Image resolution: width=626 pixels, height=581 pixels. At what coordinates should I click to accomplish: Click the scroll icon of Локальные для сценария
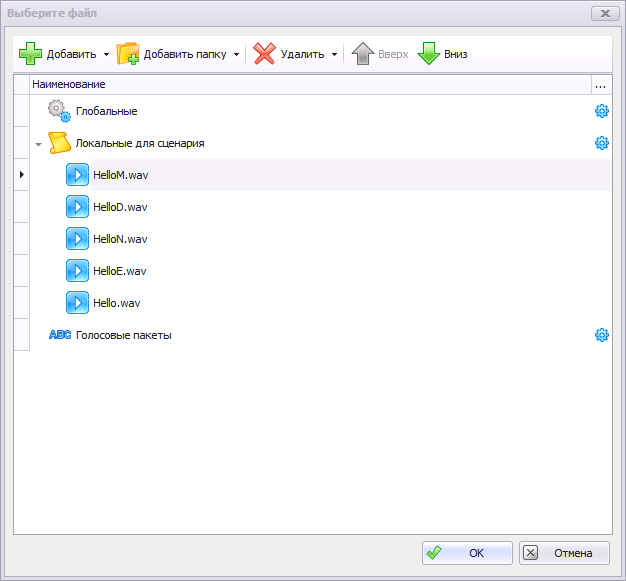(59, 143)
